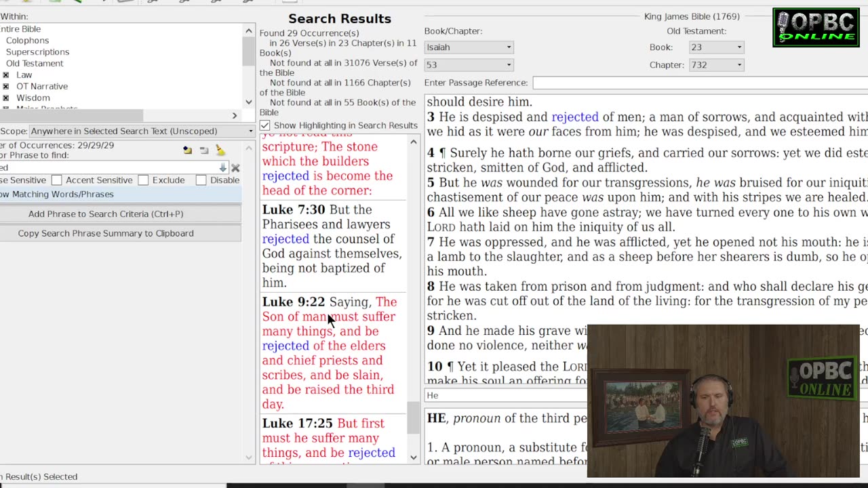
Task: Toggle the Law checkbox in the tree
Action: [x=6, y=75]
